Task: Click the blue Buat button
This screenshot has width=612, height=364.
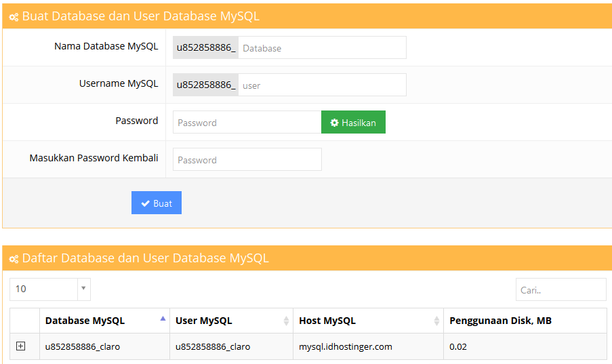Action: 157,203
